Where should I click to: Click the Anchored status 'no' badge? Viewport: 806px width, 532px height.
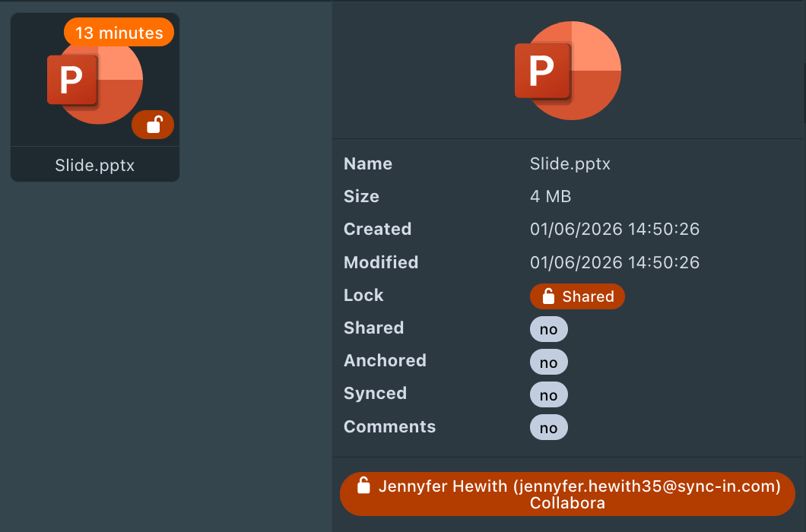tap(548, 363)
